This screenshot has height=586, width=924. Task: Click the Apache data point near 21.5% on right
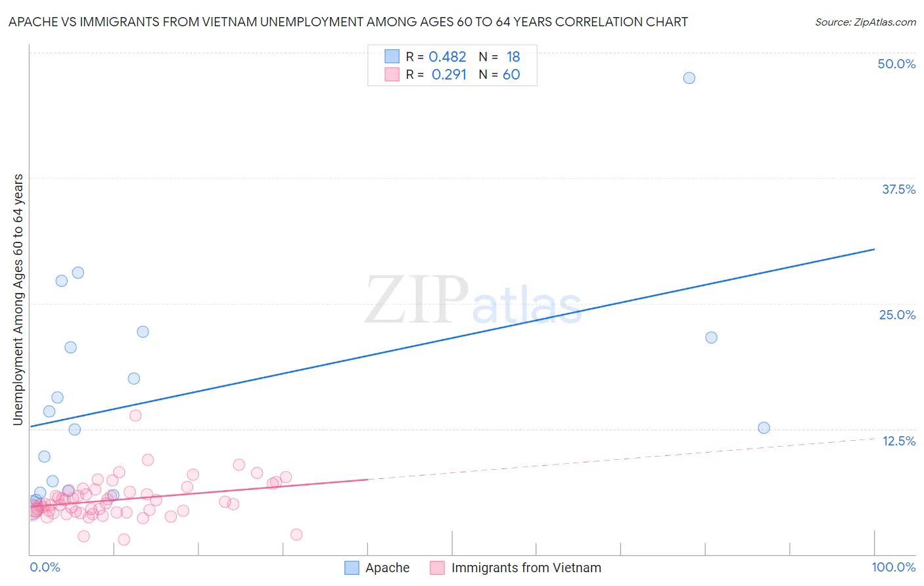pos(711,337)
